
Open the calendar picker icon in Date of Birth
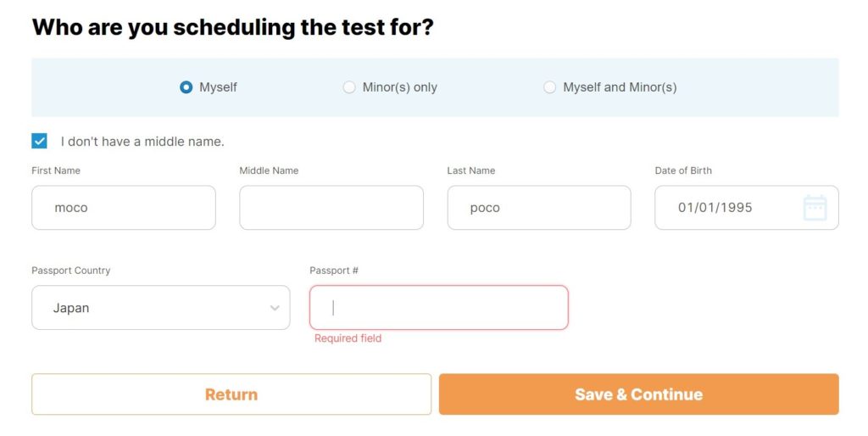click(x=815, y=208)
